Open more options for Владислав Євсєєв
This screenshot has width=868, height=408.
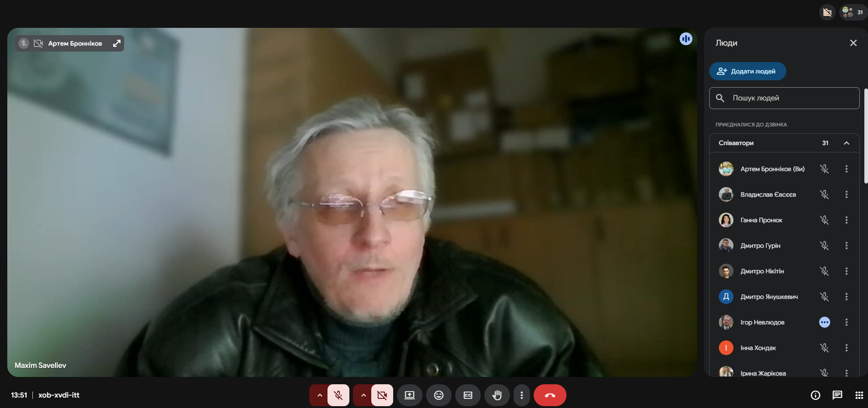tap(846, 194)
